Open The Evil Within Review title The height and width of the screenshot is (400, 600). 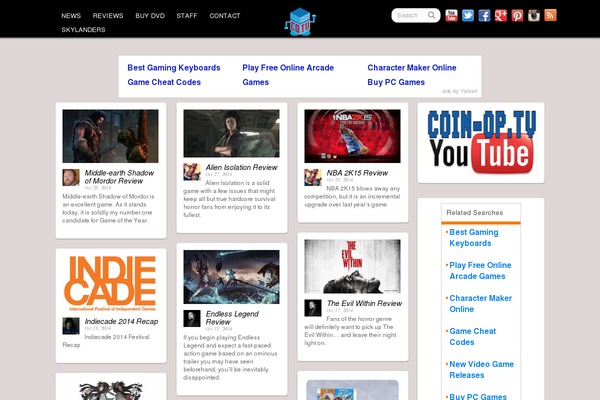pyautogui.click(x=364, y=303)
